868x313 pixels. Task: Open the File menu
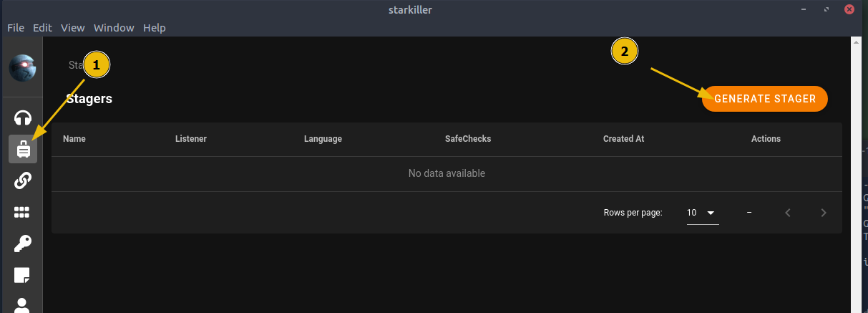16,28
